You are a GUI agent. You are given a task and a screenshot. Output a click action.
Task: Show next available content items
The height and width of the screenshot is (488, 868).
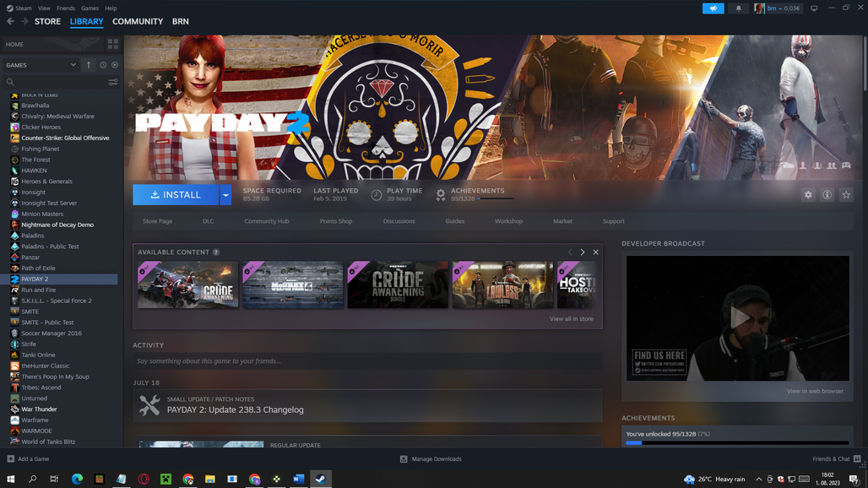click(583, 252)
